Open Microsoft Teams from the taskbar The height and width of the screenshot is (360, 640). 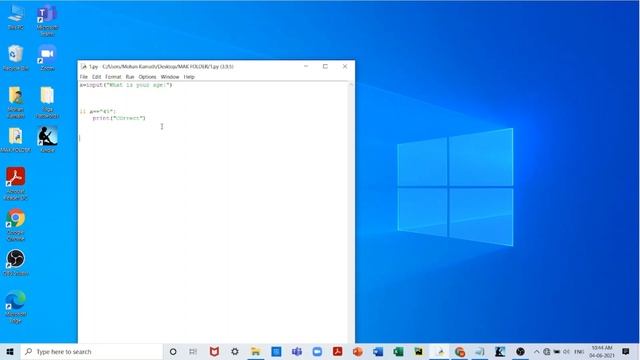(297, 351)
